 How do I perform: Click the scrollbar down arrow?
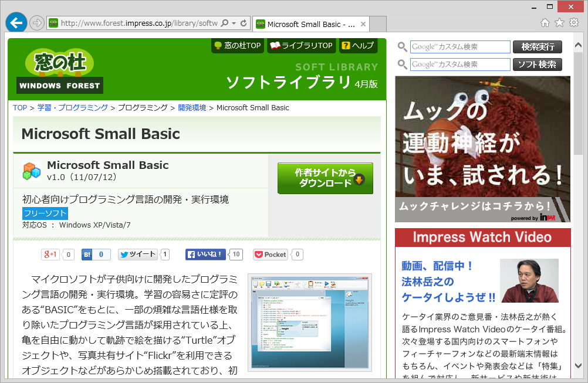[578, 365]
